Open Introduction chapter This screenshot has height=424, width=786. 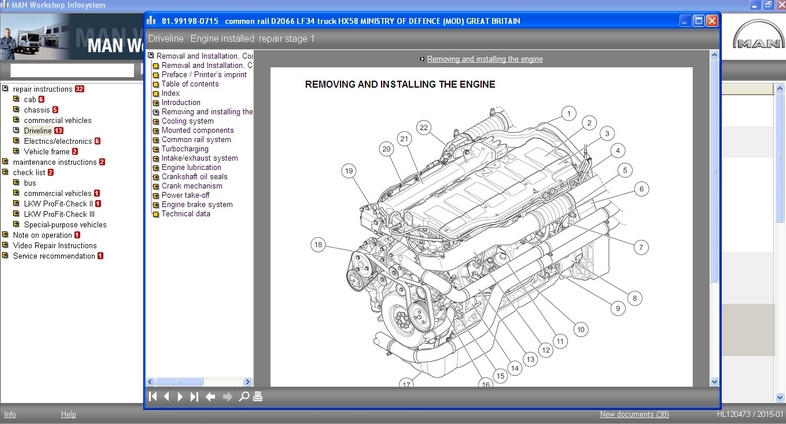[180, 102]
